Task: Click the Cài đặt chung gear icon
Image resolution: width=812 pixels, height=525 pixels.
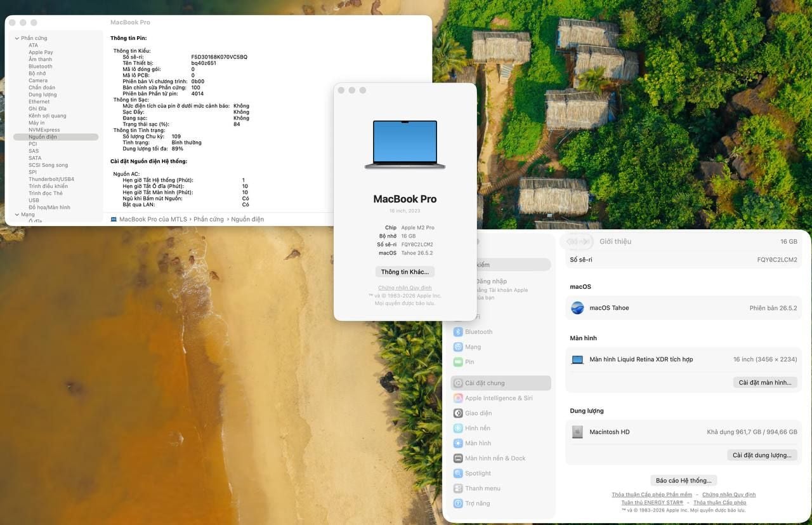Action: (x=458, y=383)
